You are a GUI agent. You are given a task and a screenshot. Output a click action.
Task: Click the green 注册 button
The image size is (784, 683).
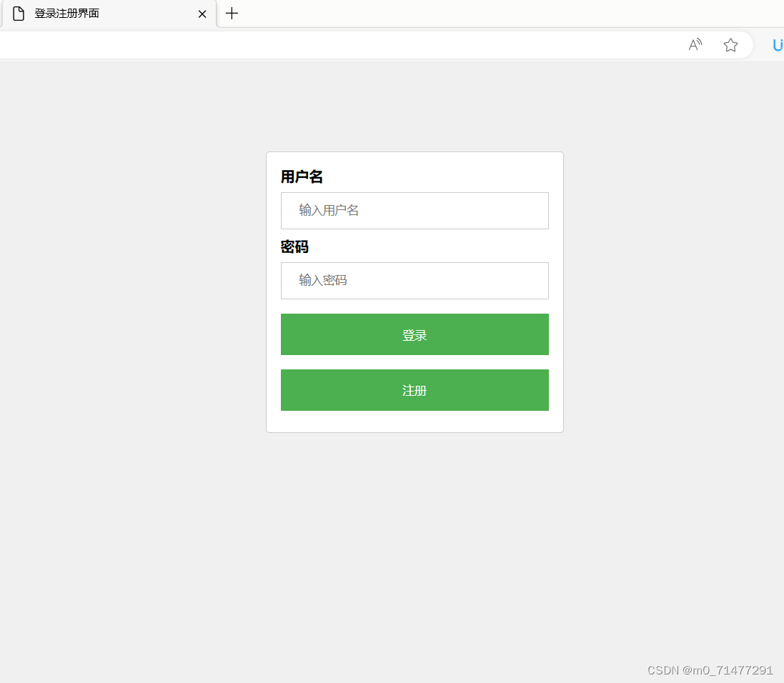coord(415,390)
